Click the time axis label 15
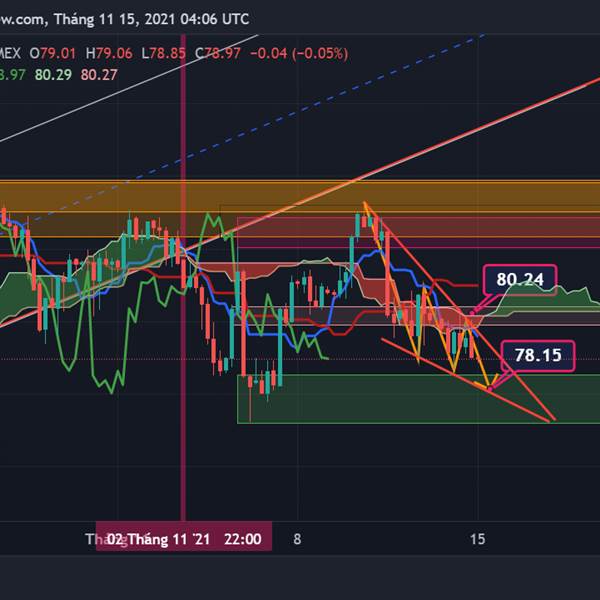The image size is (600, 600). (x=477, y=539)
